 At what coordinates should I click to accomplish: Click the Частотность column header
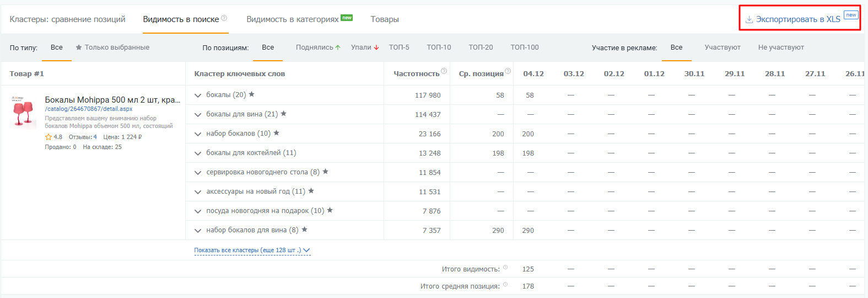pyautogui.click(x=416, y=74)
